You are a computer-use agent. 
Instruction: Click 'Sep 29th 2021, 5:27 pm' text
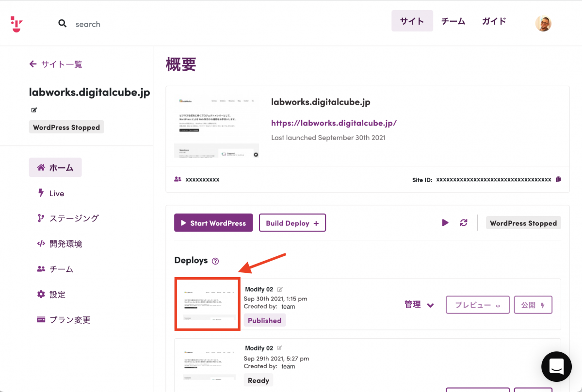276,359
